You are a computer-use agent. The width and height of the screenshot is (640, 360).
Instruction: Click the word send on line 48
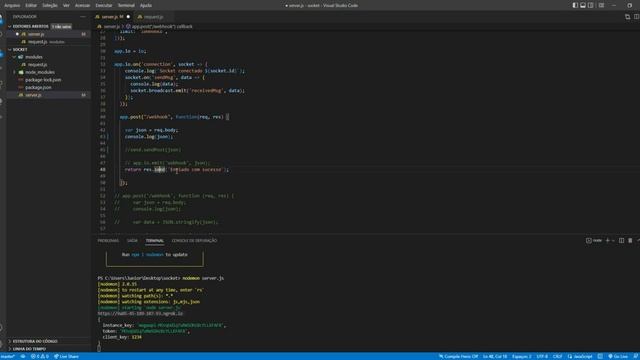(160, 169)
